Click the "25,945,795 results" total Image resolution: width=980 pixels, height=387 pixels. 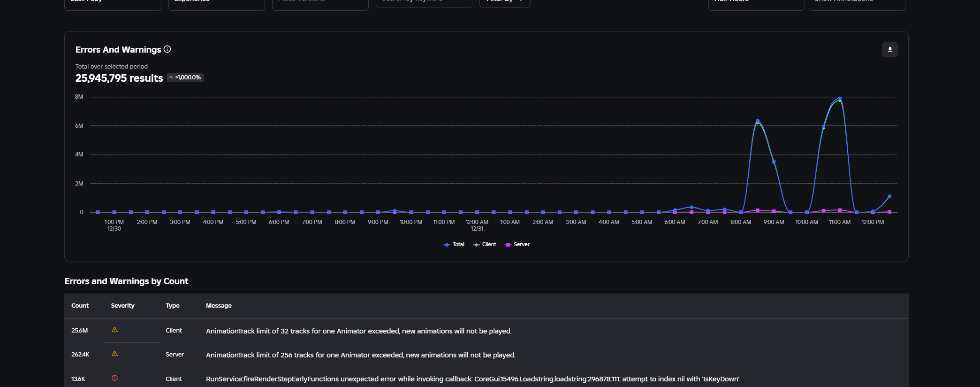[119, 78]
